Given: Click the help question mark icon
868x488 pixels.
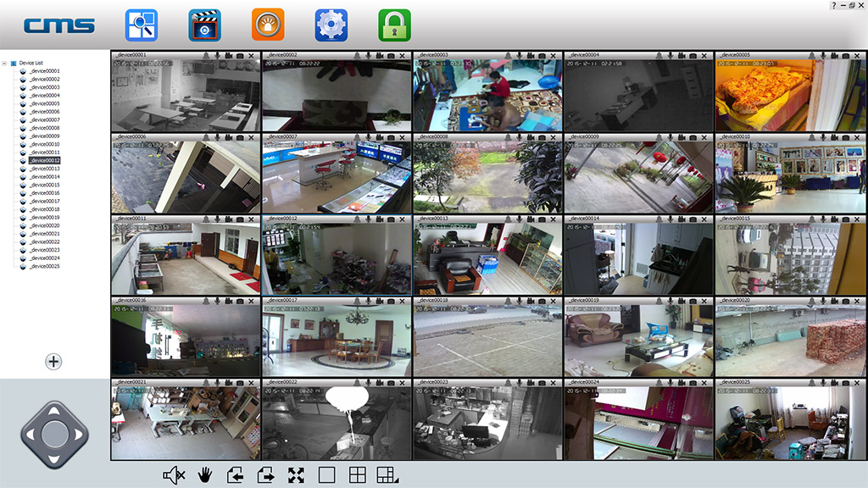Looking at the screenshot, I should click(834, 5).
